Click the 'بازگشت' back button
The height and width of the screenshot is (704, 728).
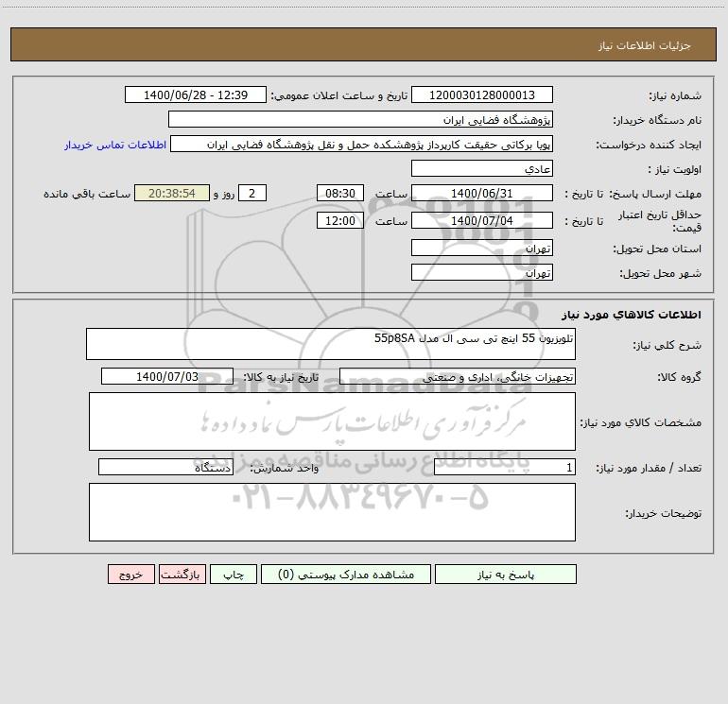pos(182,575)
